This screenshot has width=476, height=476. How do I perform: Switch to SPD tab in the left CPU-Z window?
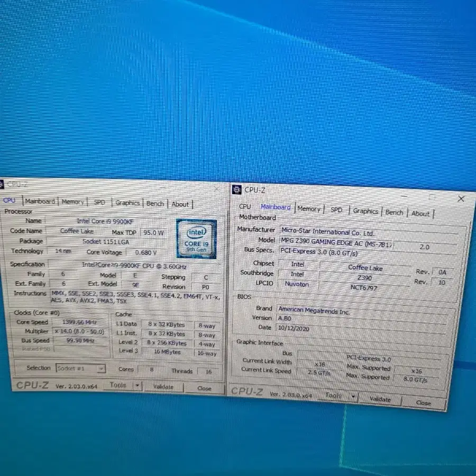tap(99, 203)
